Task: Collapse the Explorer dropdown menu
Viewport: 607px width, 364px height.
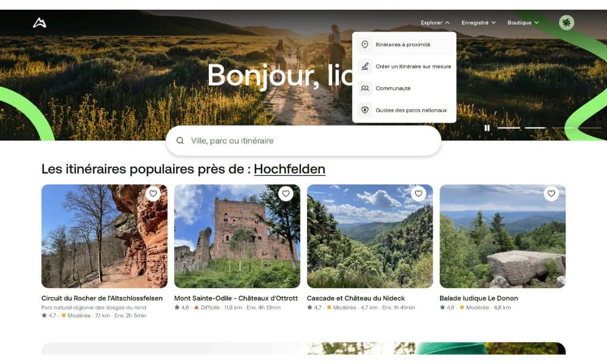Action: click(x=435, y=23)
